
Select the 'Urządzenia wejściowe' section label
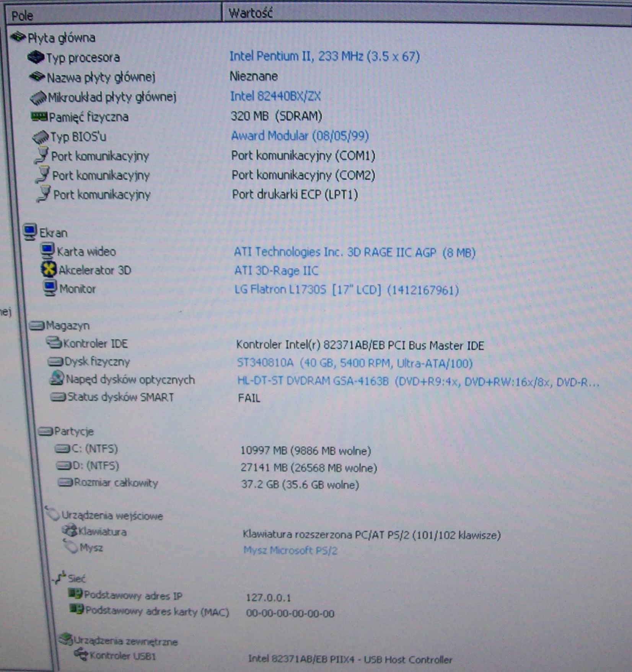(x=112, y=516)
